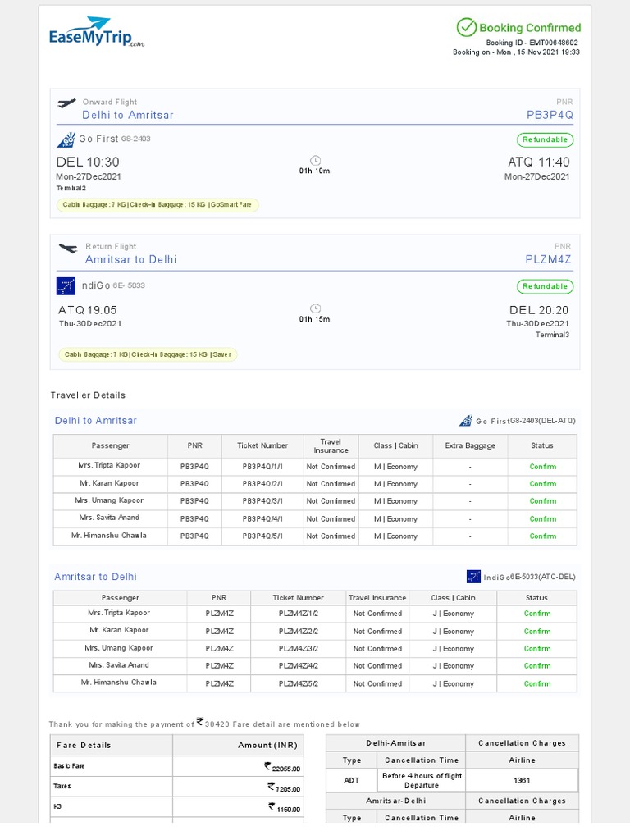Click the onward flight airplane icon

pos(66,103)
